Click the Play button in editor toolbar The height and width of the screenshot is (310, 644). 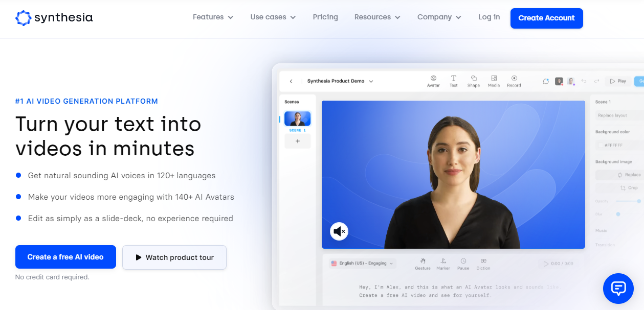point(618,81)
